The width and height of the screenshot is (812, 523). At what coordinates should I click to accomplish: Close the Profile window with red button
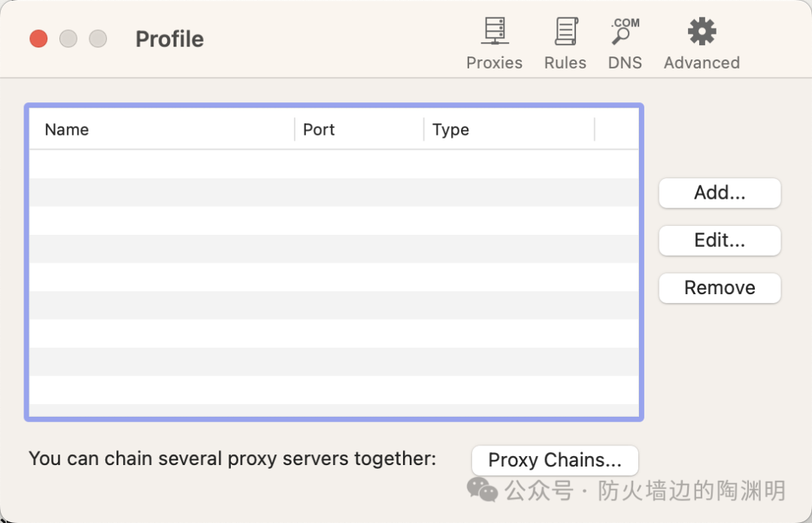38,38
